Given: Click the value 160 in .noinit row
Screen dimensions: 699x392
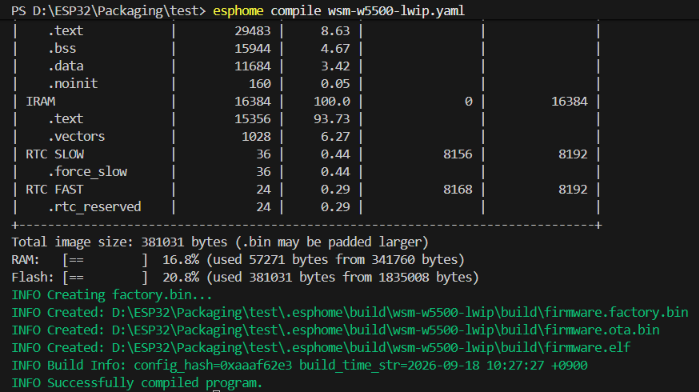Looking at the screenshot, I should pos(260,83).
